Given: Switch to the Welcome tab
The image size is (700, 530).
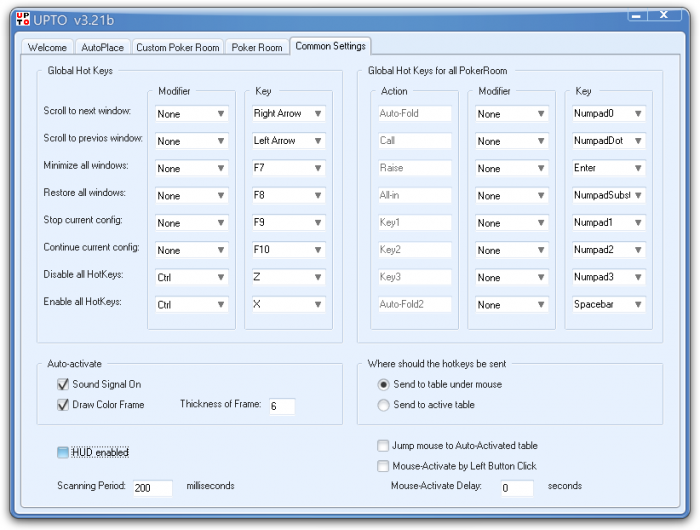Looking at the screenshot, I should 47,47.
